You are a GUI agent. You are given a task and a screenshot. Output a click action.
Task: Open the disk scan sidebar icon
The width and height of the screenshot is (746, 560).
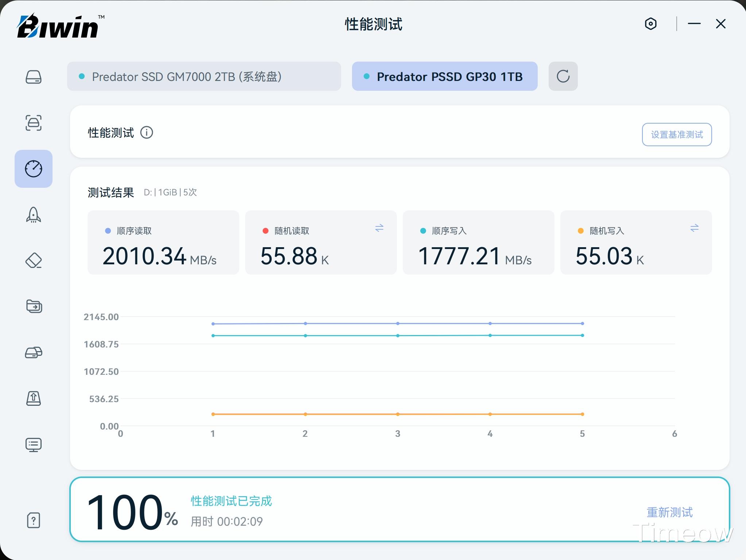tap(34, 123)
